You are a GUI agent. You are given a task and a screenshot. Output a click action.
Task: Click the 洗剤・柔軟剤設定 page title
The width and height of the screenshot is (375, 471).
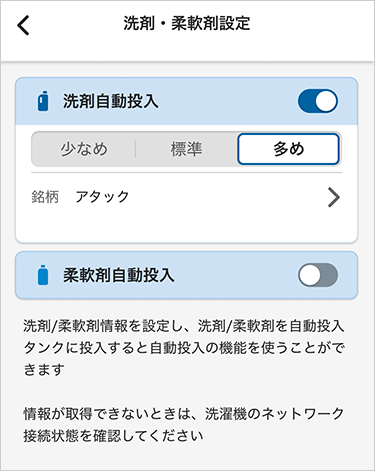187,23
